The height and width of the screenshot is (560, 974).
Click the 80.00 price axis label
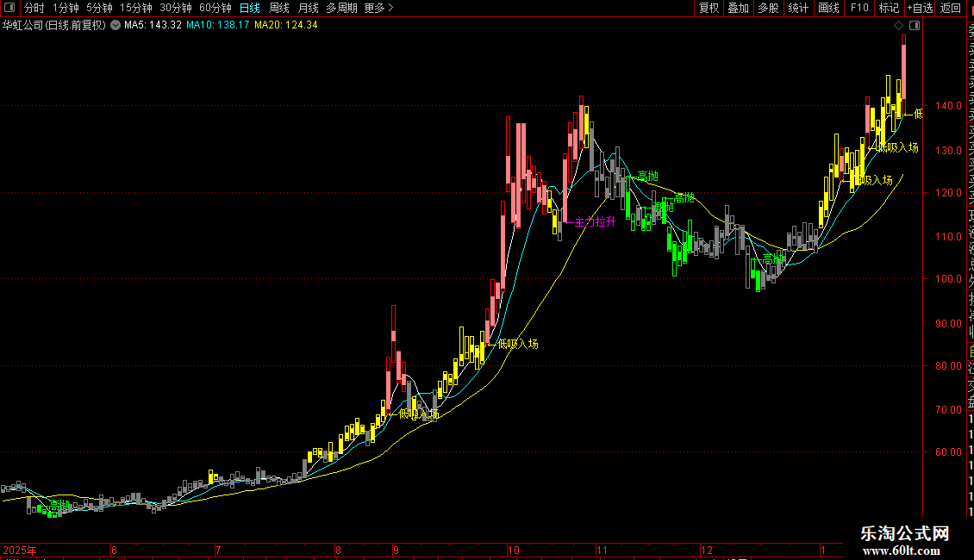click(x=948, y=365)
